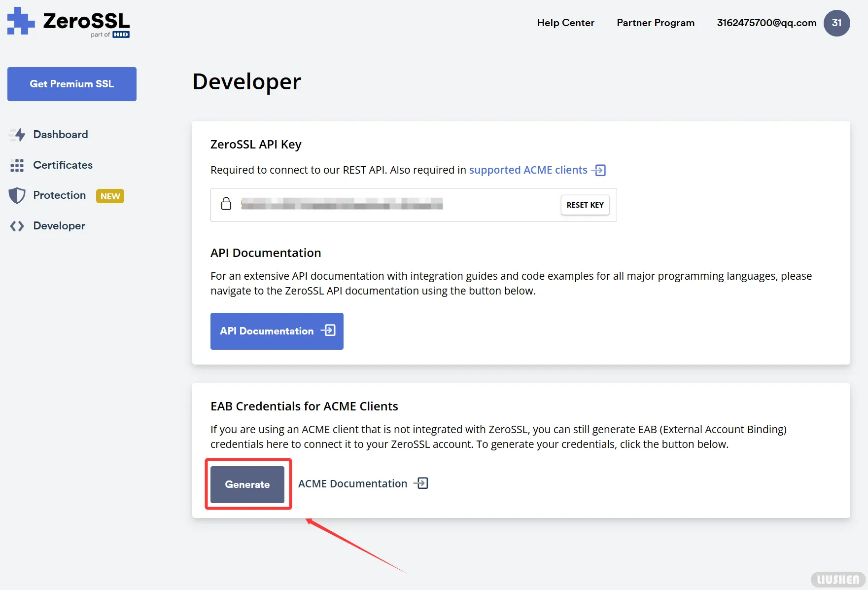Click the Certificates grid icon

(x=17, y=165)
